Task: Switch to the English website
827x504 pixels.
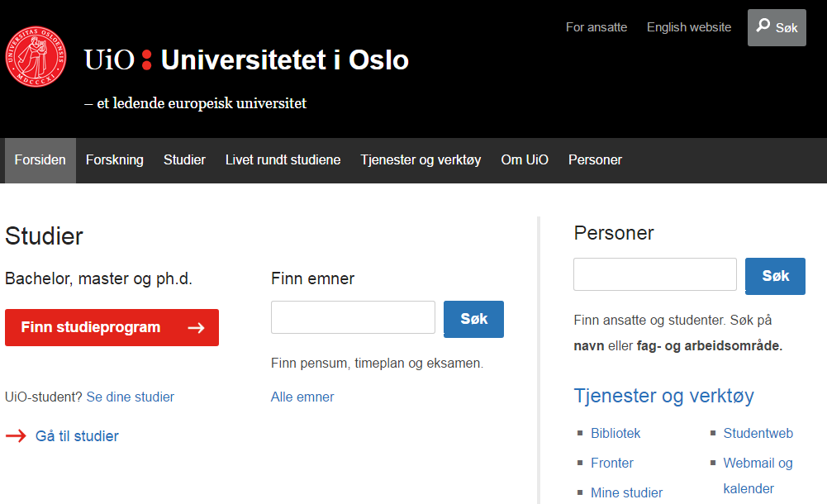Action: [x=689, y=27]
